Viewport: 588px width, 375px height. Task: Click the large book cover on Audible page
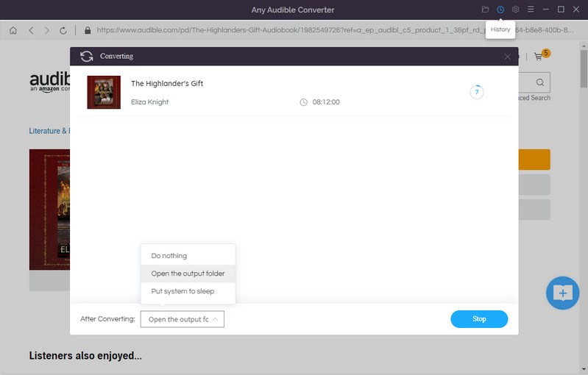coord(49,210)
